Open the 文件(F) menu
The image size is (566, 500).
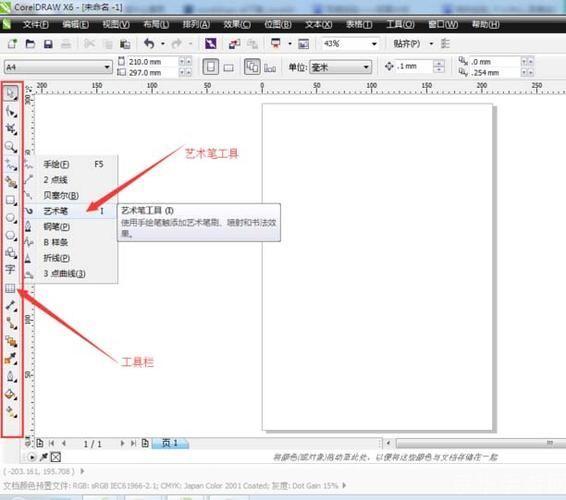click(x=35, y=25)
